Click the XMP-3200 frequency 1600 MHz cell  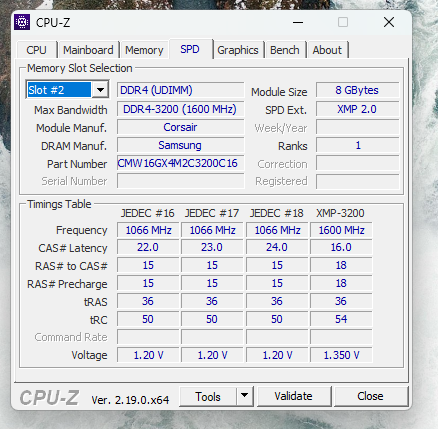point(341,230)
